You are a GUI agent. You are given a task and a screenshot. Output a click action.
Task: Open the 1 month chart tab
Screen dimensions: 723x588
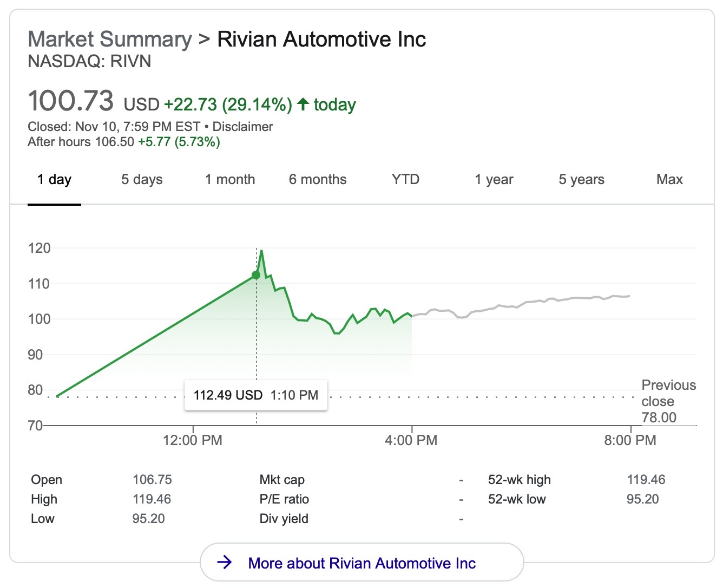coord(230,180)
